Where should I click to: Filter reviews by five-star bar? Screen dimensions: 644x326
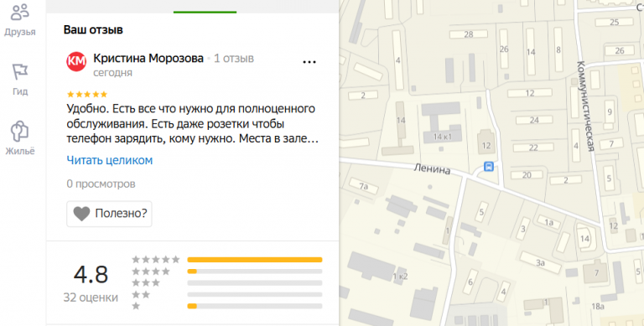[255, 260]
